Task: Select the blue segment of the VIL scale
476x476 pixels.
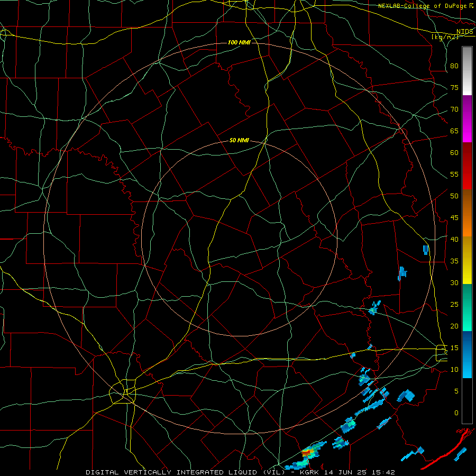Action: [467, 354]
